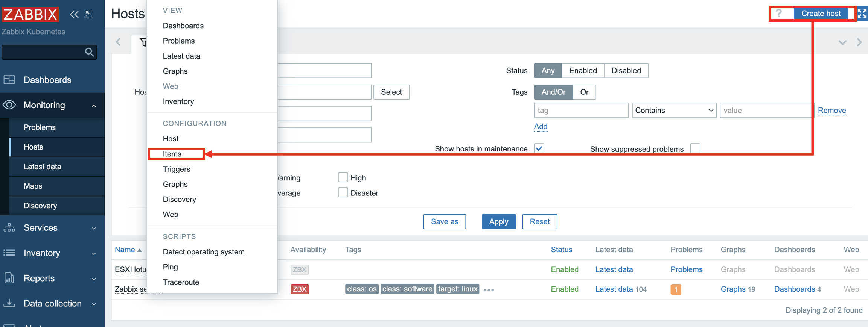Click the tag name input field
The height and width of the screenshot is (327, 868).
click(581, 111)
